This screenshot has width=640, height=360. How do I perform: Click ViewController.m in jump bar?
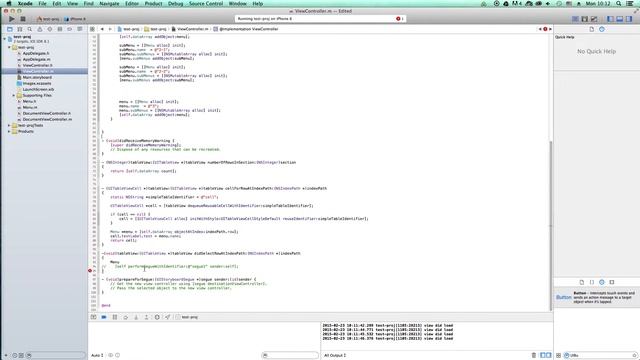193,29
